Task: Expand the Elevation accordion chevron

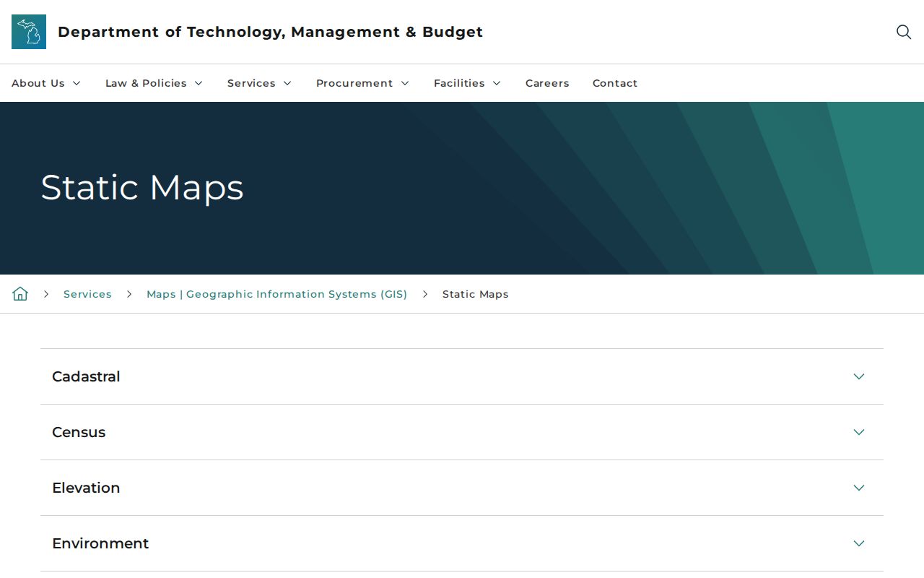Action: (859, 488)
